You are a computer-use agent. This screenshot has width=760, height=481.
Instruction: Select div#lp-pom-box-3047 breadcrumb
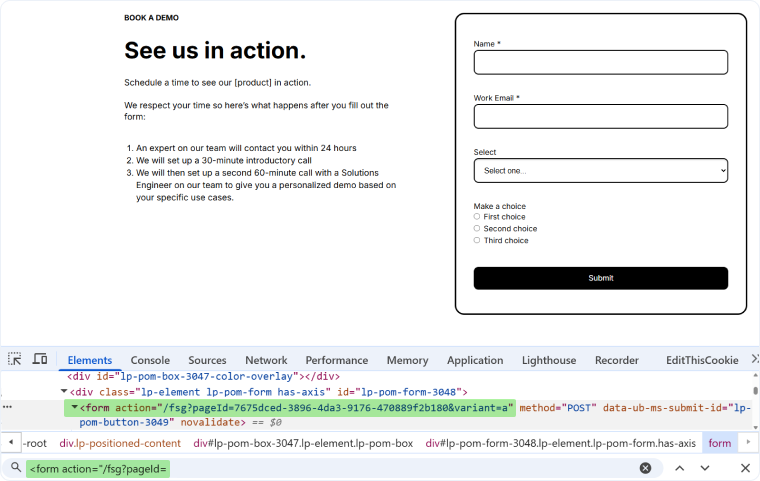coord(303,443)
